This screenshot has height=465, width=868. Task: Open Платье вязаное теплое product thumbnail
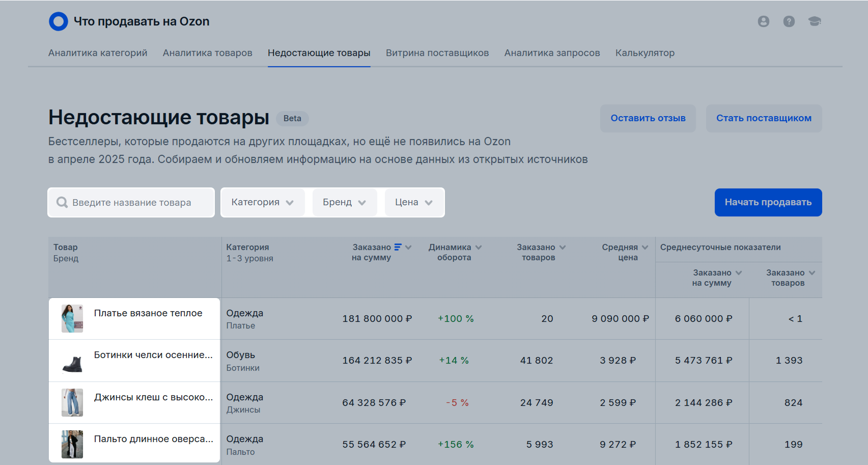(72, 318)
